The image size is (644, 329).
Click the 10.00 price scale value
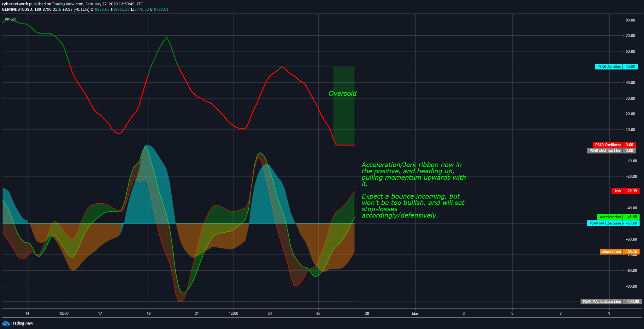630,129
